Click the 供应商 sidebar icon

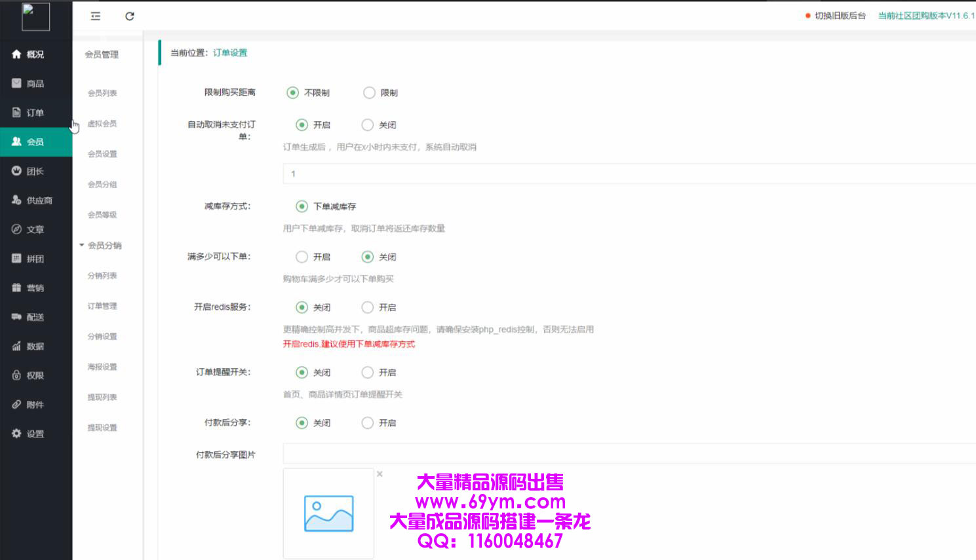[x=16, y=200]
